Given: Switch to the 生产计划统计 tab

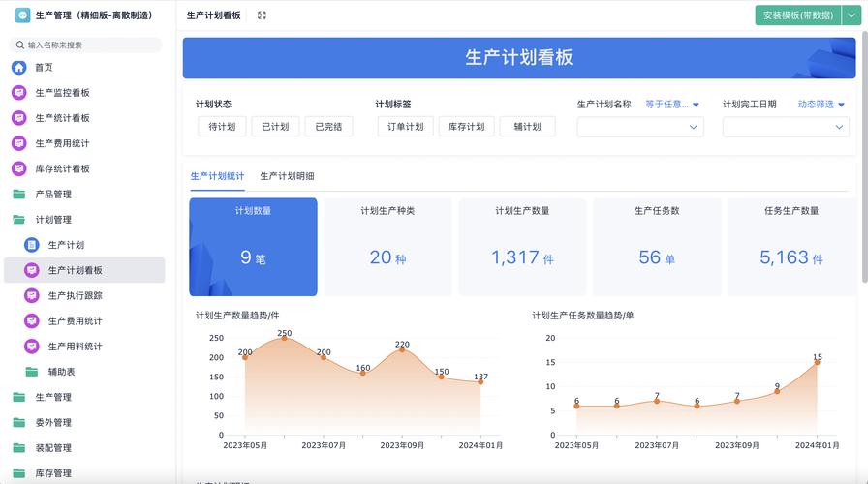Looking at the screenshot, I should click(x=218, y=176).
